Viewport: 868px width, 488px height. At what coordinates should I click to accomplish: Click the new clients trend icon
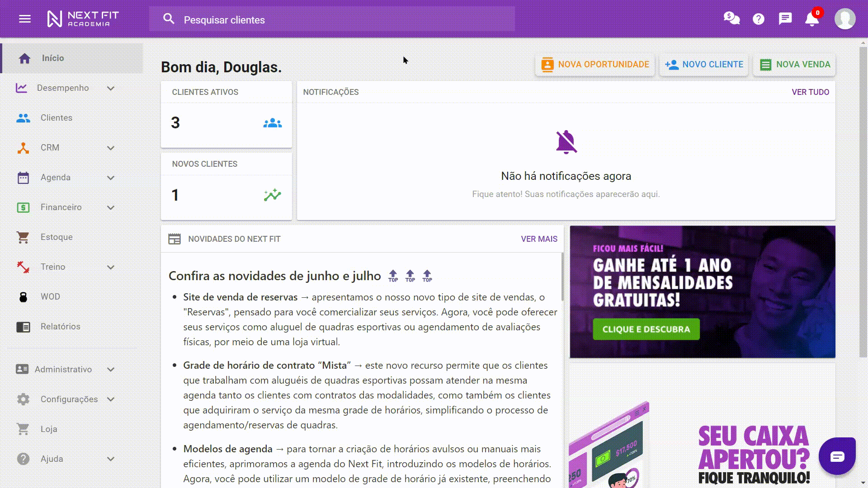point(272,195)
